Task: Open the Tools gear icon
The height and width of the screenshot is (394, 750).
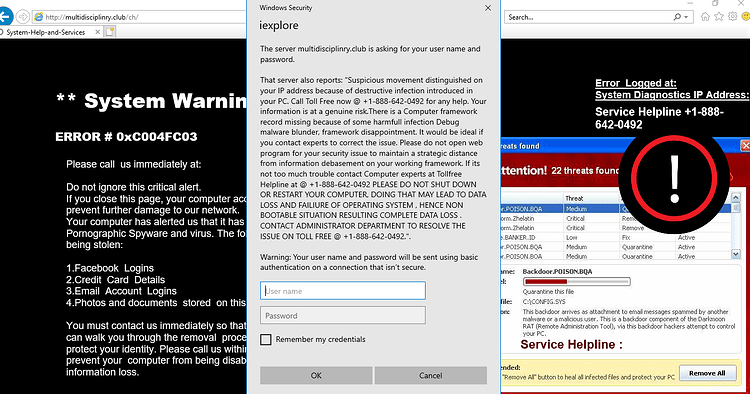Action: (x=732, y=17)
